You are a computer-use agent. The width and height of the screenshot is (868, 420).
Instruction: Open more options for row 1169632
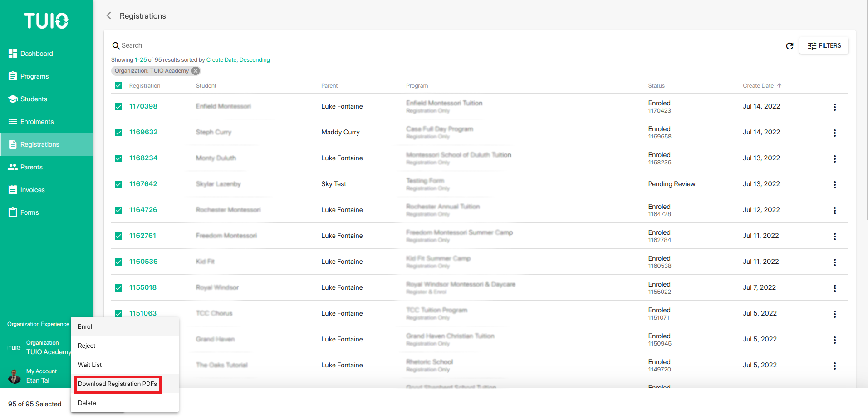coord(834,133)
